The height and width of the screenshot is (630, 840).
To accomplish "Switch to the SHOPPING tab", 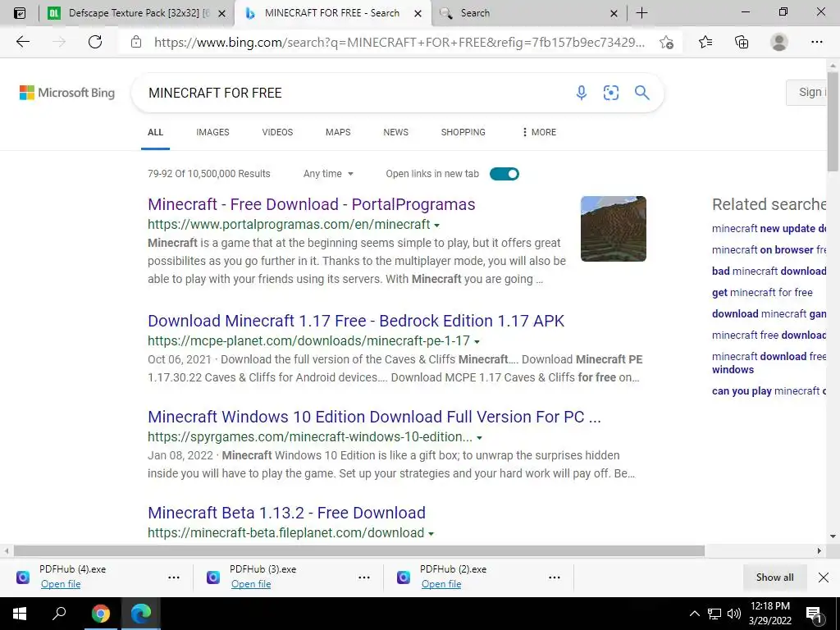I will pyautogui.click(x=463, y=132).
